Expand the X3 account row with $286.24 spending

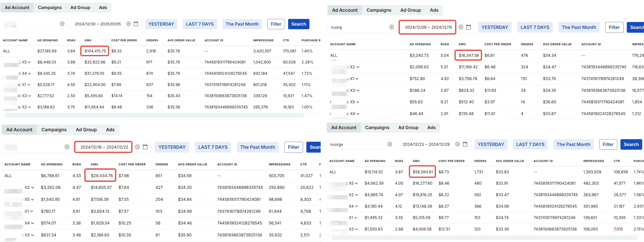coord(358,90)
